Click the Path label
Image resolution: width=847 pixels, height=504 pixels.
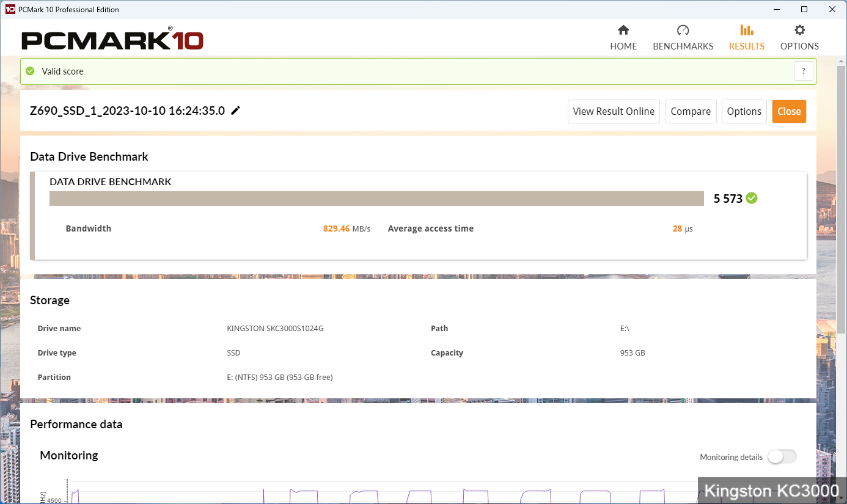tap(439, 329)
